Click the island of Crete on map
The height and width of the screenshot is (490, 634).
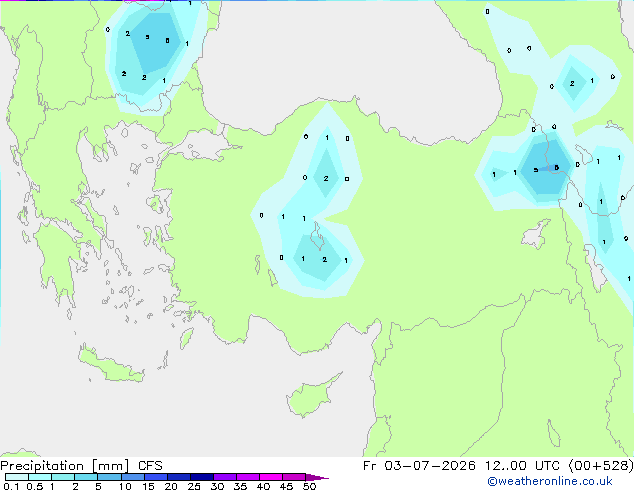tap(110, 365)
